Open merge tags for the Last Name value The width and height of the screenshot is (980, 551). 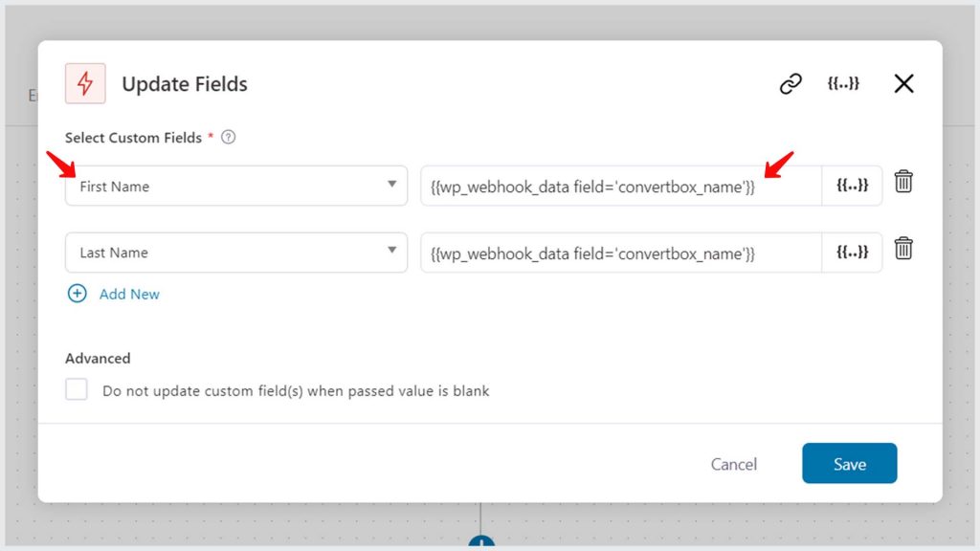pos(852,252)
